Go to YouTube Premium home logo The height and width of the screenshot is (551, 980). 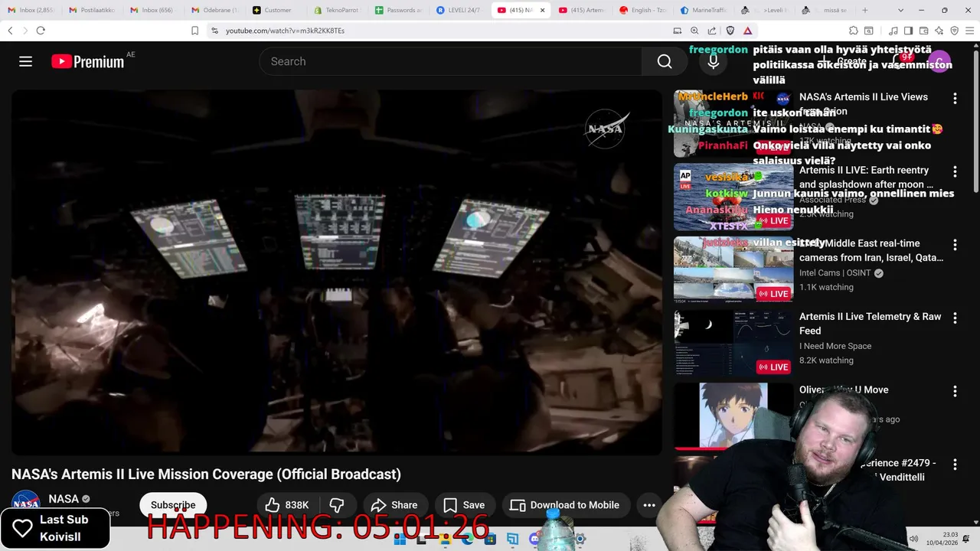pos(88,61)
